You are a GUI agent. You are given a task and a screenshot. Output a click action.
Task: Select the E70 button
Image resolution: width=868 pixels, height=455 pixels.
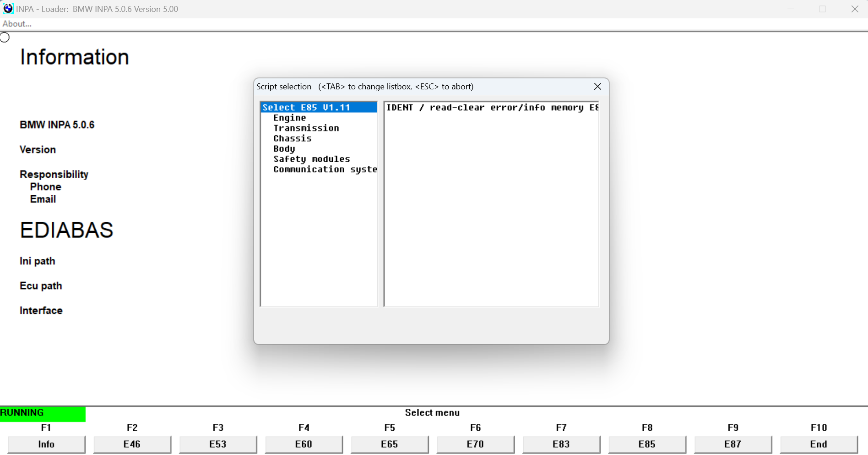[475, 444]
